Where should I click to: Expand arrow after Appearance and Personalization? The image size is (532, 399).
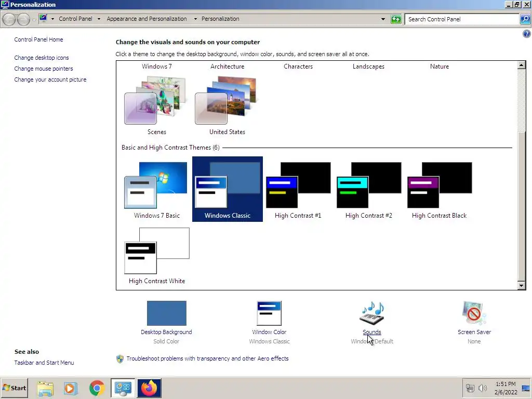(195, 19)
